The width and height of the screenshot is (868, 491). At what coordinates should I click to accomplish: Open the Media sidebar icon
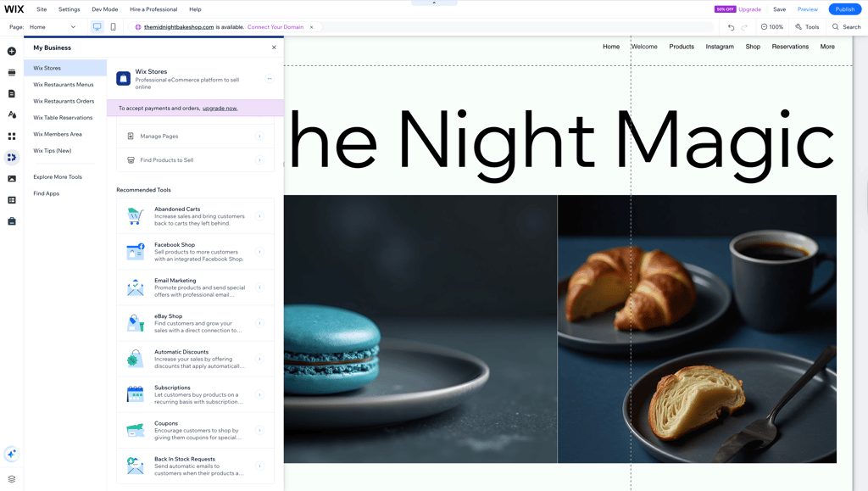tap(12, 179)
